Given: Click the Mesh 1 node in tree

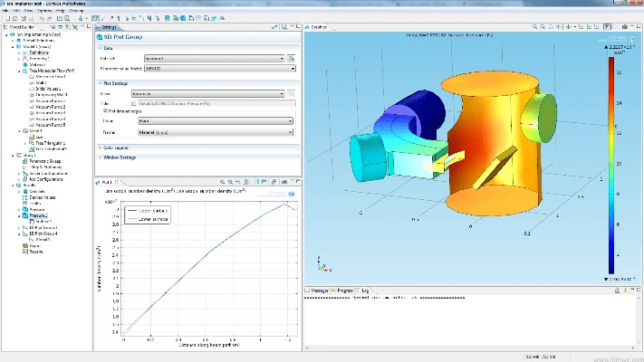Looking at the screenshot, I should [35, 130].
